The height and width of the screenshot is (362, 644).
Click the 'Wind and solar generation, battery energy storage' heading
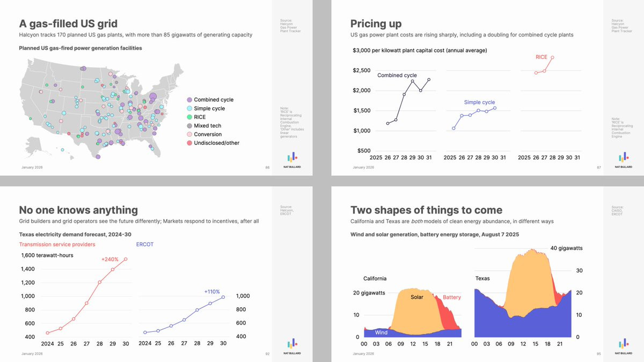click(434, 234)
